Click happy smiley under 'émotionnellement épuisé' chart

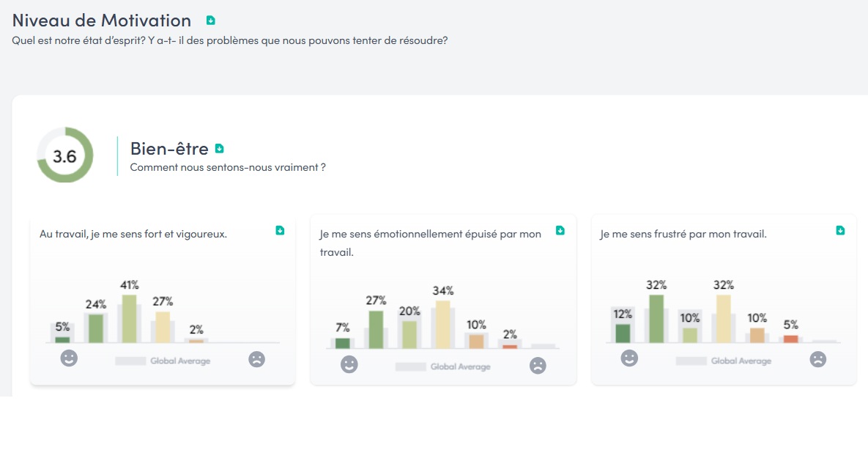[349, 364]
